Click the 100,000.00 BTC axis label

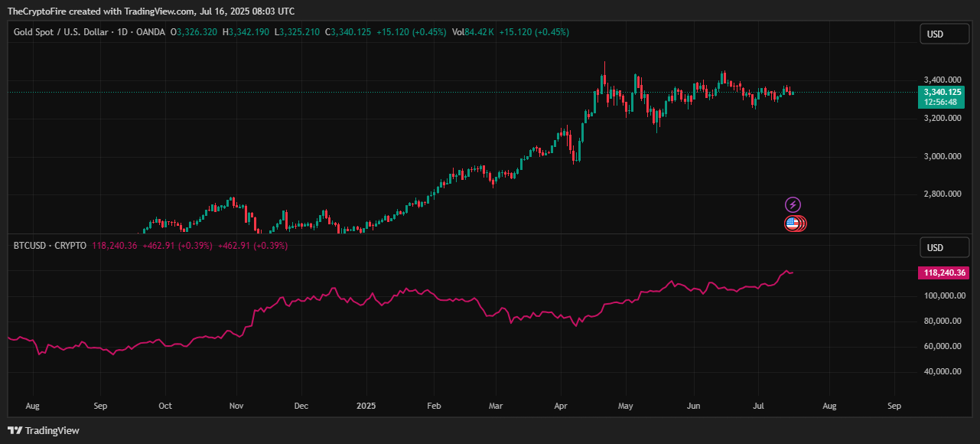tap(944, 295)
